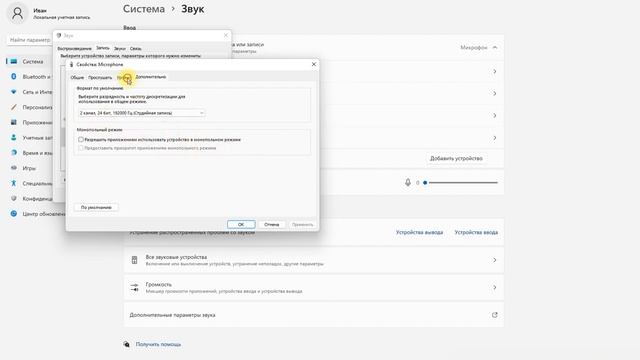Toggle the exclusive mode priority checkbox
Screen dimensions: 640x360
pos(81,148)
